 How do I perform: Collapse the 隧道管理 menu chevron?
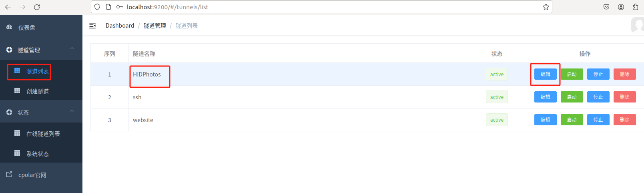point(72,48)
